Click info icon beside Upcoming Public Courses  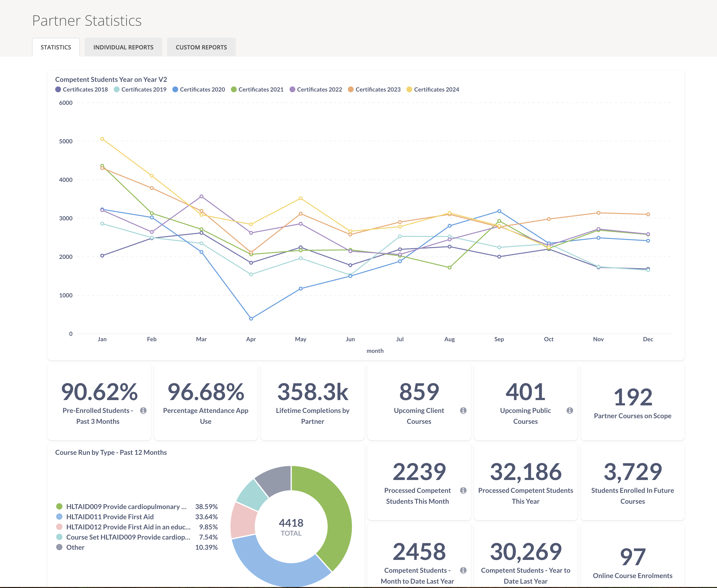click(x=570, y=410)
